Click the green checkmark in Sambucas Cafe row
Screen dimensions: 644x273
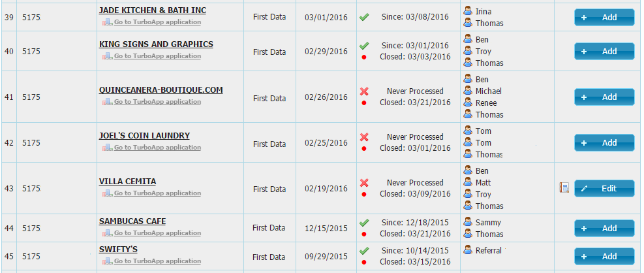(364, 223)
